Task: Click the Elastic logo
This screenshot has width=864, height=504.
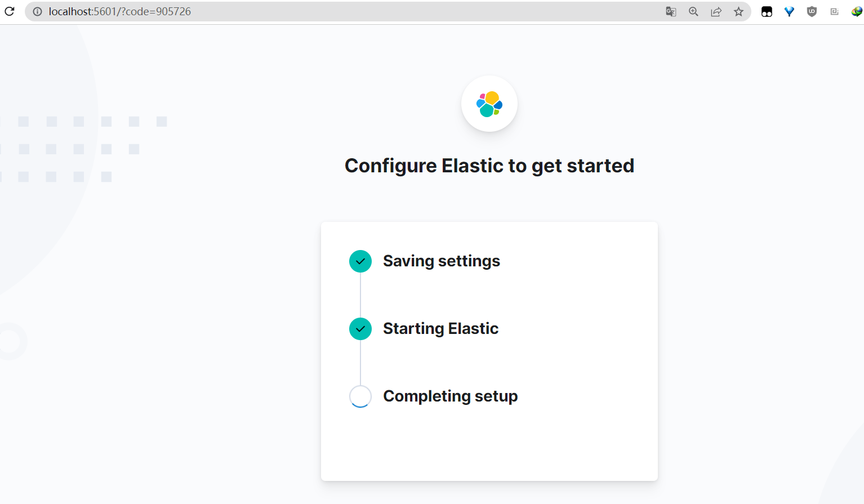Action: 489,104
